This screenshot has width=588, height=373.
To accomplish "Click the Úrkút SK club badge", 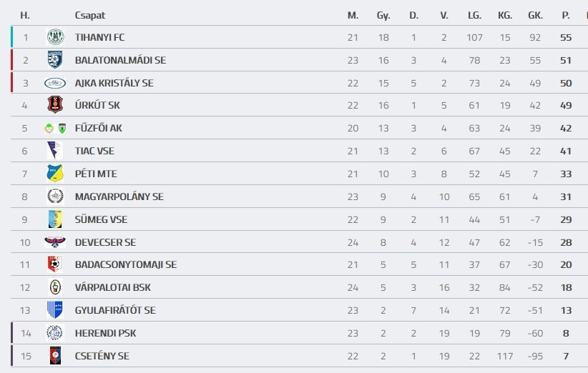I will pos(55,105).
